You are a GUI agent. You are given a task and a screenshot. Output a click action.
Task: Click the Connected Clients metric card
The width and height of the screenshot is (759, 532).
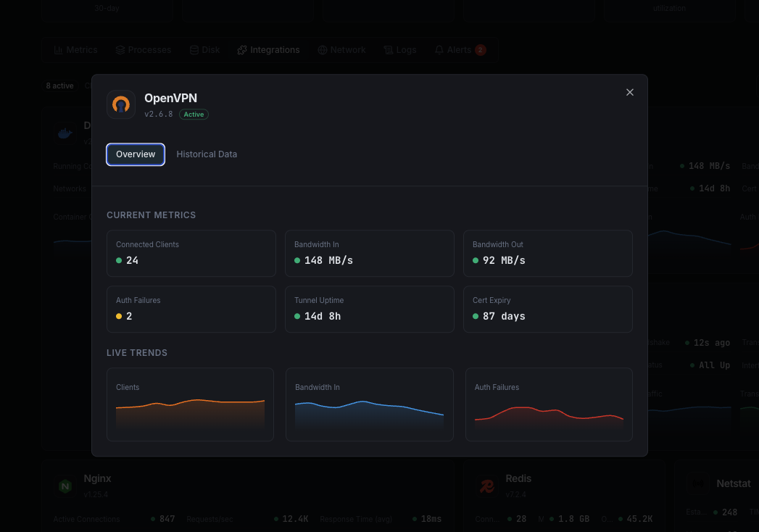(x=191, y=254)
